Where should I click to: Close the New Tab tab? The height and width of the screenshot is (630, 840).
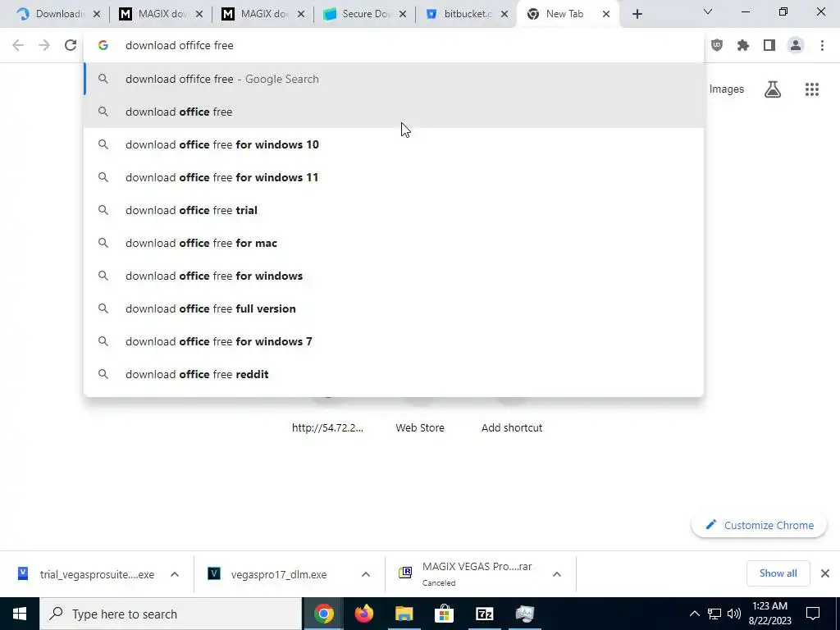606,15
